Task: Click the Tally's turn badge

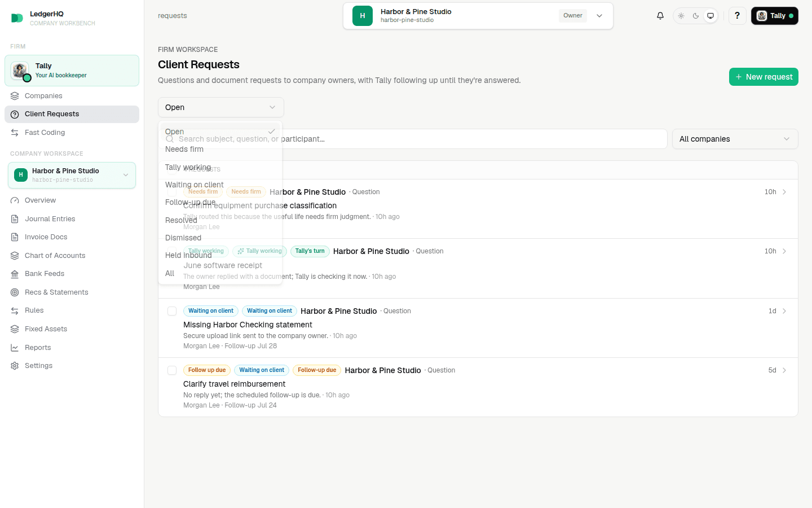Action: pyautogui.click(x=310, y=251)
